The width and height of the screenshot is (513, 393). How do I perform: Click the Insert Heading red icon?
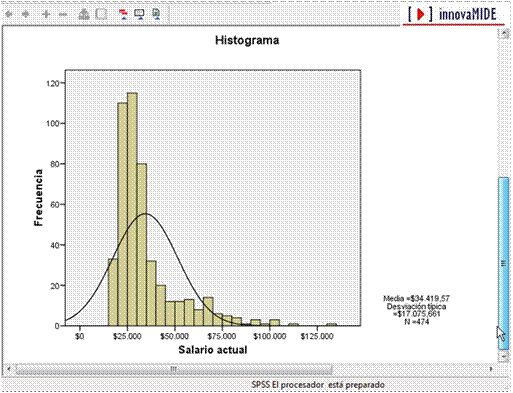pyautogui.click(x=124, y=14)
